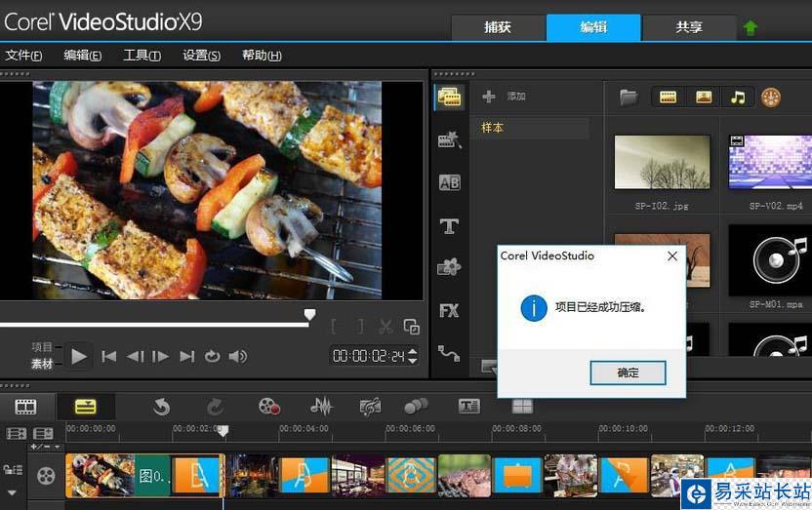Open the Media library panel icon
This screenshot has height=510, width=812.
click(x=449, y=97)
